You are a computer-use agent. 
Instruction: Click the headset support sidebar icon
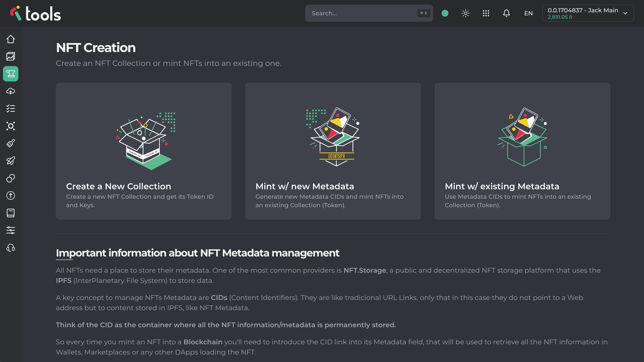[x=11, y=248]
